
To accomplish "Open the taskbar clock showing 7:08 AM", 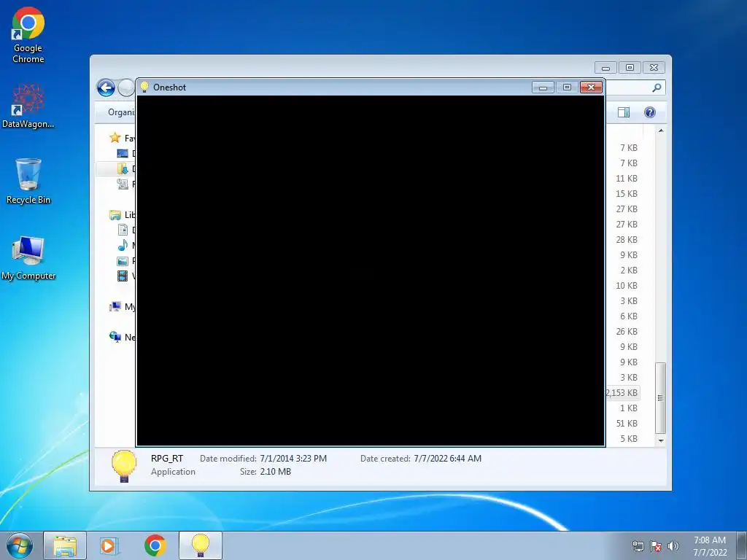I will (710, 546).
